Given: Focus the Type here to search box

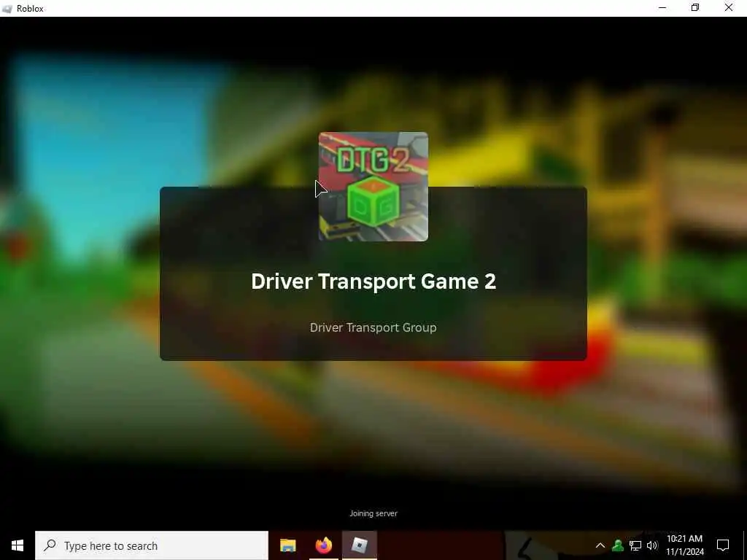Looking at the screenshot, I should (x=152, y=545).
